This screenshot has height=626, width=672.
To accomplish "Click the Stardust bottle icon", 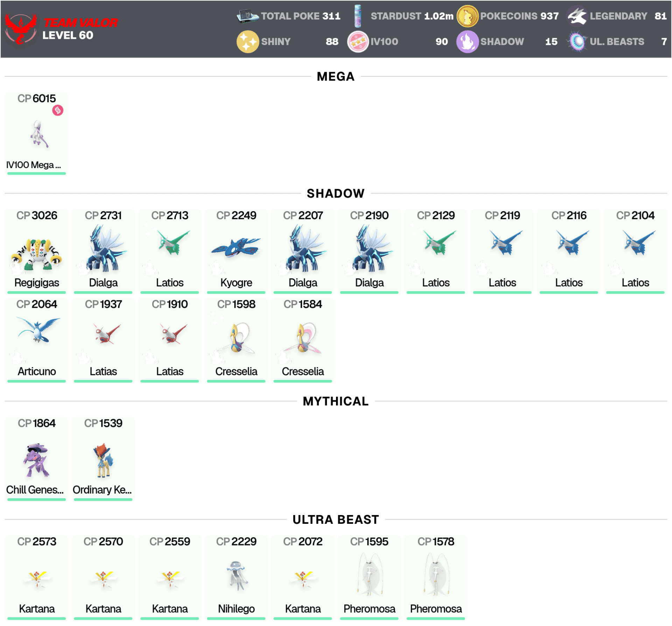I will 357,16.
